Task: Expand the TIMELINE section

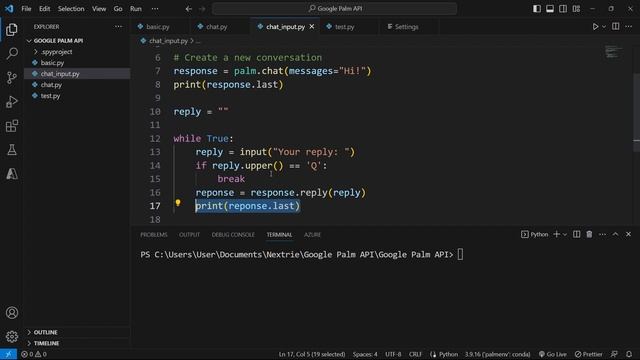Action: (46, 343)
